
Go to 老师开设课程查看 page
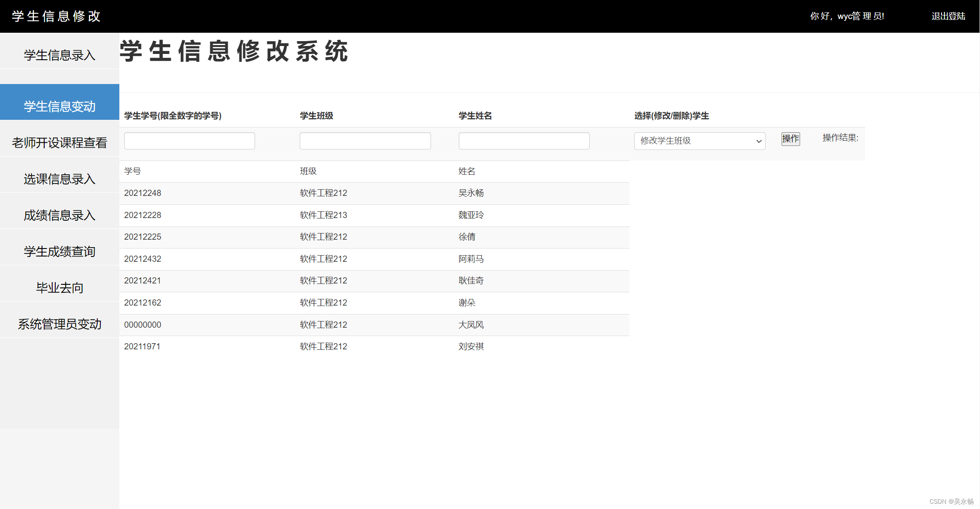pyautogui.click(x=59, y=142)
